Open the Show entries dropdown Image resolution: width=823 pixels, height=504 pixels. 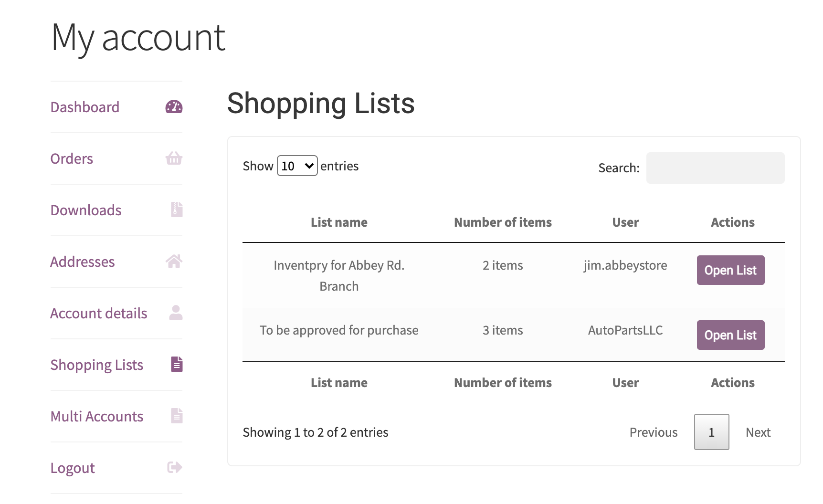pos(297,166)
